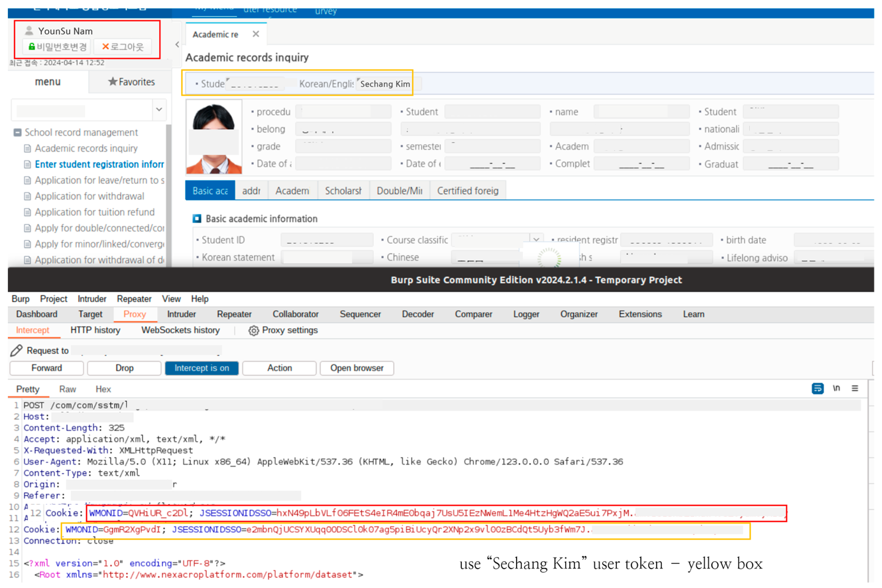Collapse the left sidebar with the chevron
This screenshot has width=882, height=588.
177,45
